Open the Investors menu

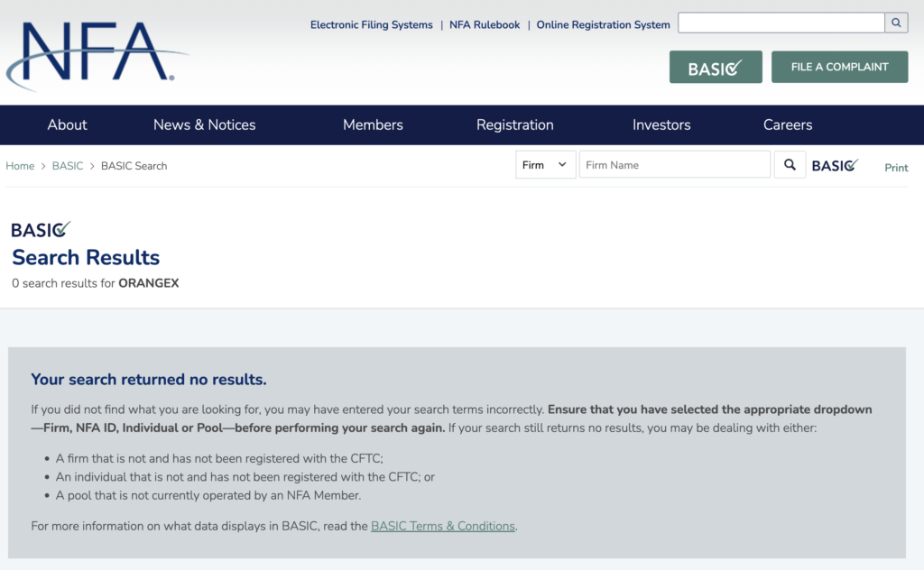pyautogui.click(x=661, y=124)
